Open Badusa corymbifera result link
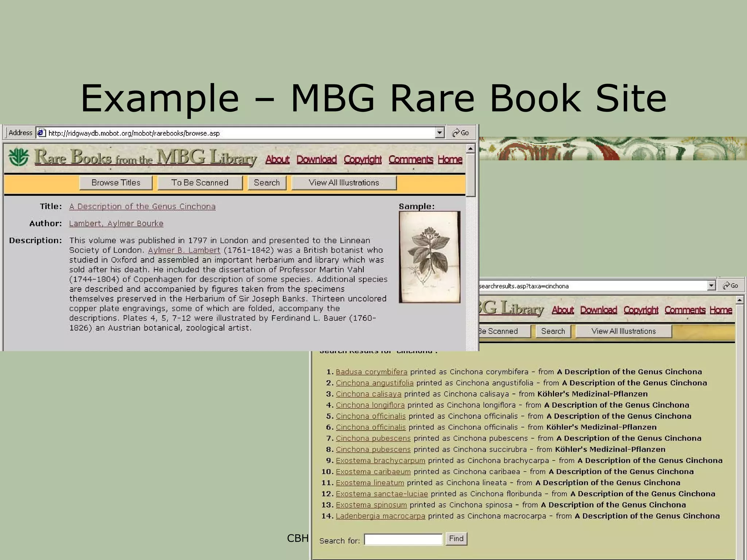Viewport: 747px width, 560px height. 371,372
